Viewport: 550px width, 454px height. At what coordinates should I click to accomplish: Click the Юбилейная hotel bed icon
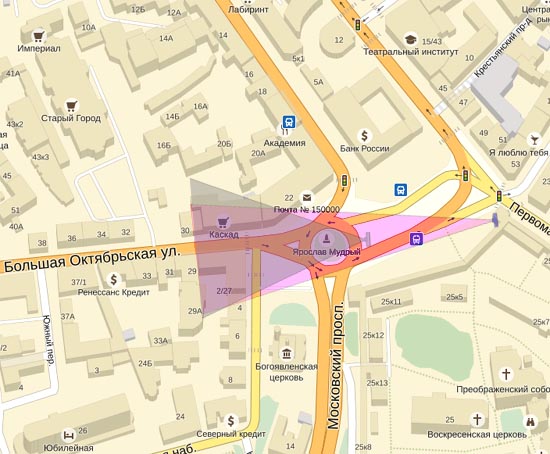[68, 436]
